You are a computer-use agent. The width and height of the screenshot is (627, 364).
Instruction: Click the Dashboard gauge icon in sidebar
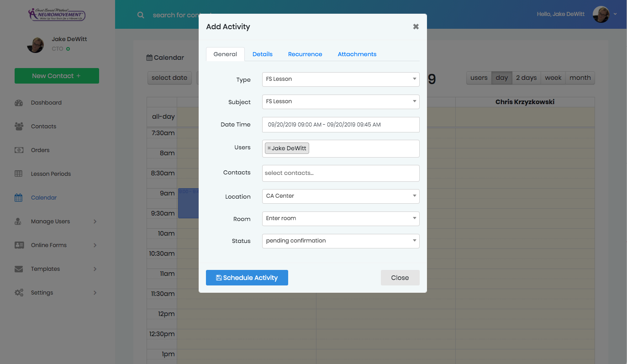pyautogui.click(x=19, y=103)
